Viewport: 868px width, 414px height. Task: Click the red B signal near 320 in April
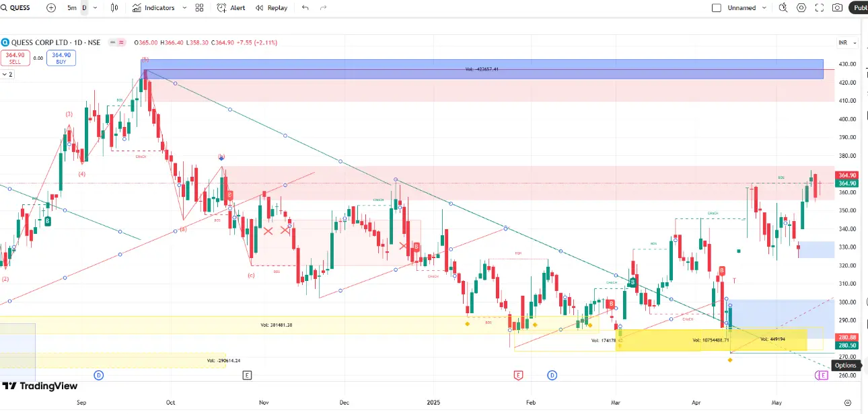(722, 270)
